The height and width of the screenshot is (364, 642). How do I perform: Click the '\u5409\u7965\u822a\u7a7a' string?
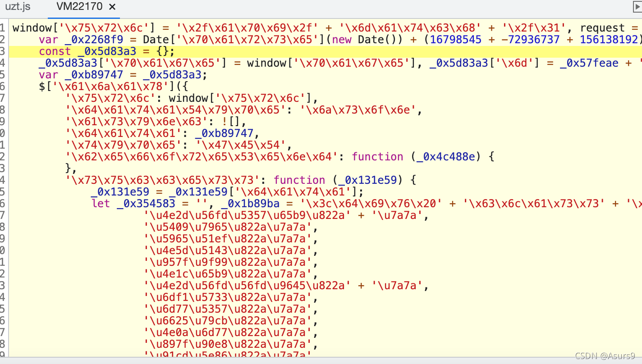pos(228,227)
